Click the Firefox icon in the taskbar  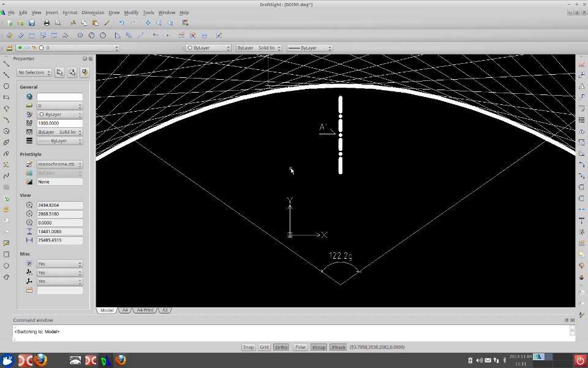[x=41, y=361]
